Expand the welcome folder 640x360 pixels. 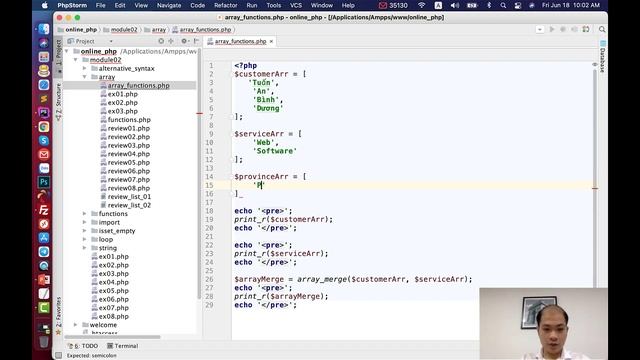76,325
